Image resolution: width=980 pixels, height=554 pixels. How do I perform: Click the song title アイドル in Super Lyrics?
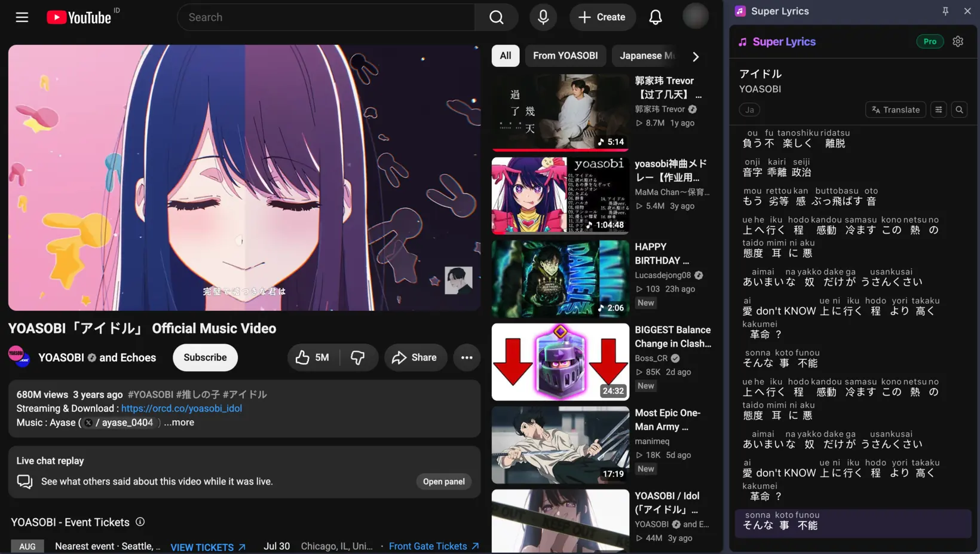[760, 74]
